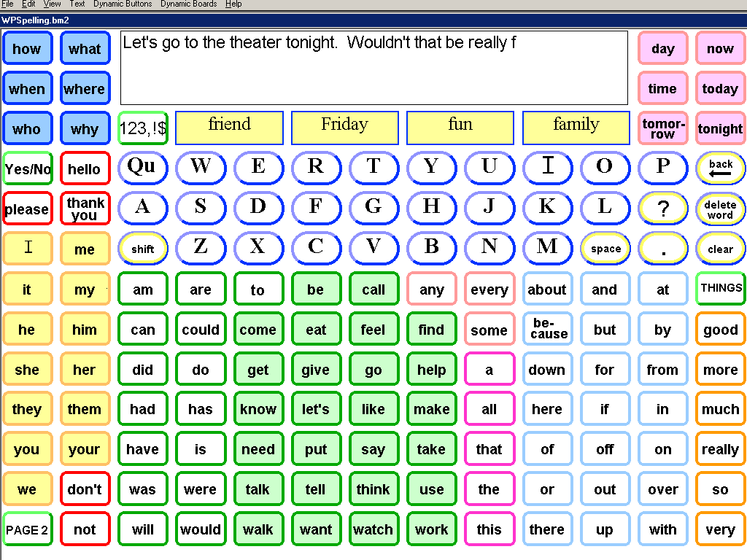Tap the clear key
The image size is (747, 560).
(720, 249)
